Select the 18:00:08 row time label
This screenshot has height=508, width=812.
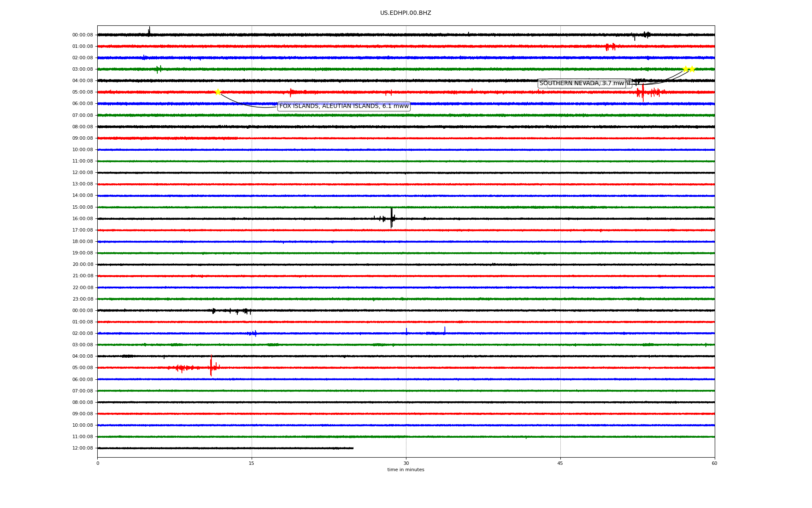(x=82, y=242)
